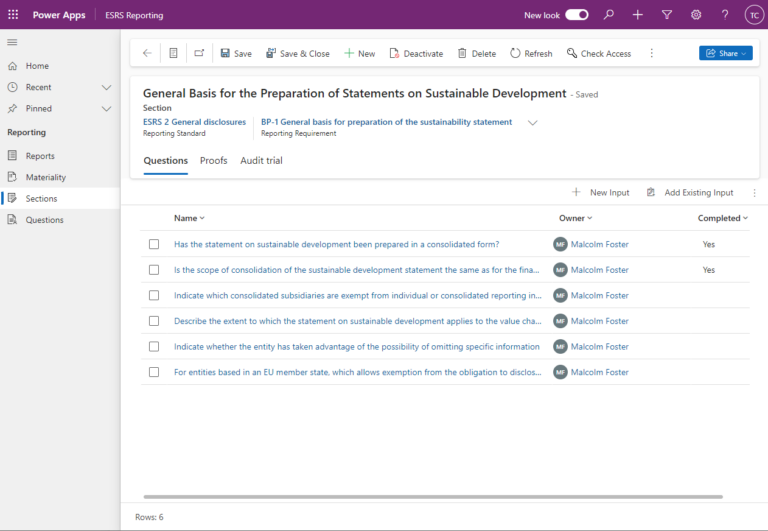
Task: Switch to the Proofs tab
Action: coord(213,160)
